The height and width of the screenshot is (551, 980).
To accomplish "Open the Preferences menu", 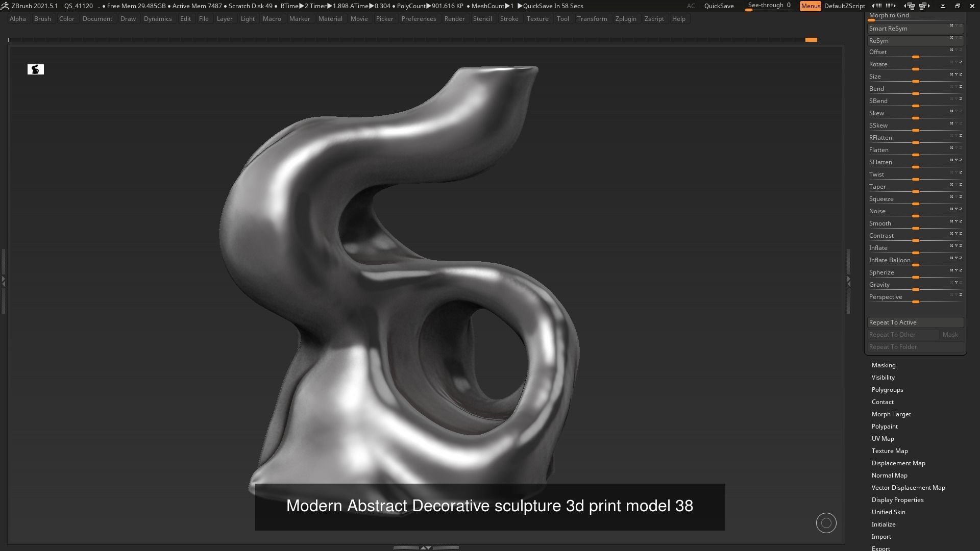I will coord(419,19).
